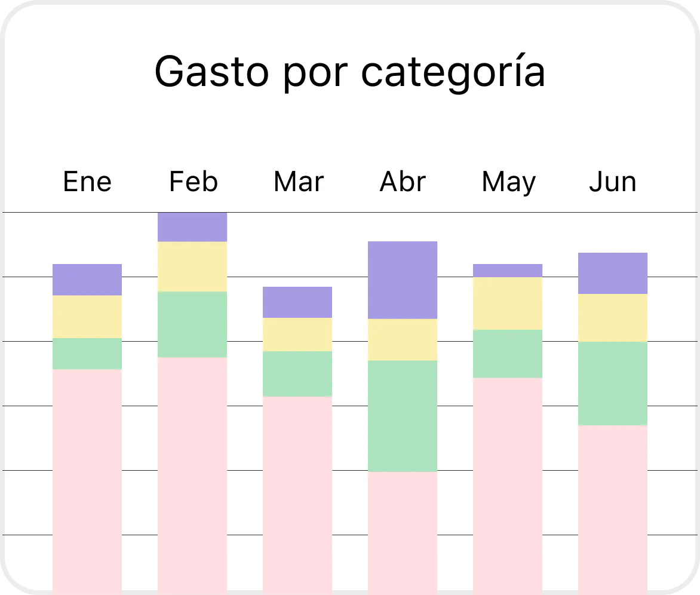Click the purple segment of the Jun bar
The image size is (700, 595).
tap(613, 274)
